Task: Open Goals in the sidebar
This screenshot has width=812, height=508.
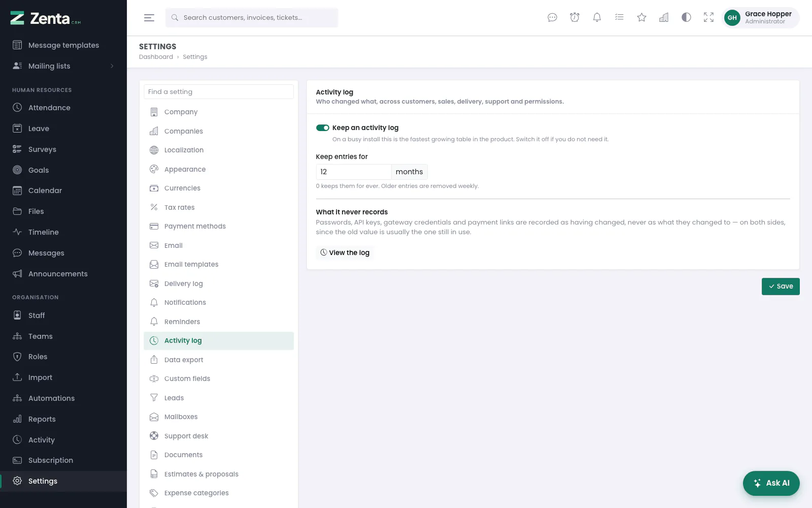Action: (x=63, y=170)
